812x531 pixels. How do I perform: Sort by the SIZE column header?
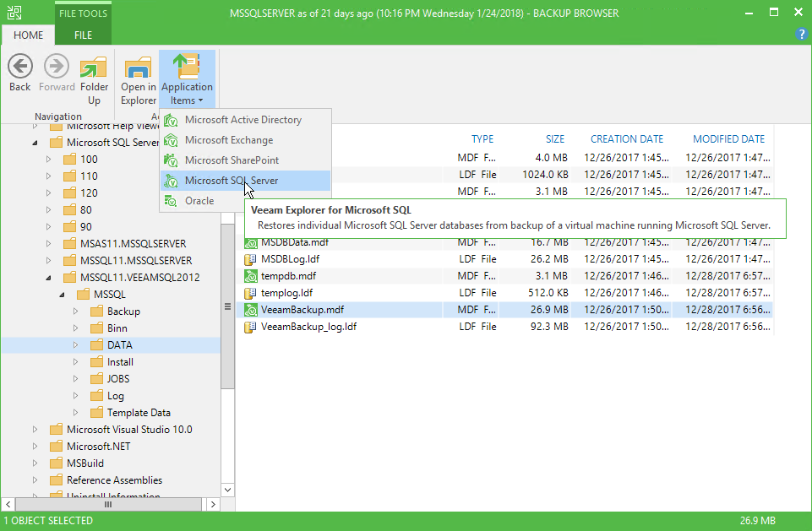554,139
